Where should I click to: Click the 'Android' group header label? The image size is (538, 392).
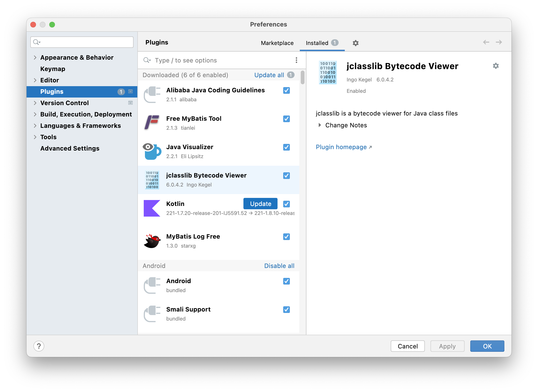coord(154,266)
